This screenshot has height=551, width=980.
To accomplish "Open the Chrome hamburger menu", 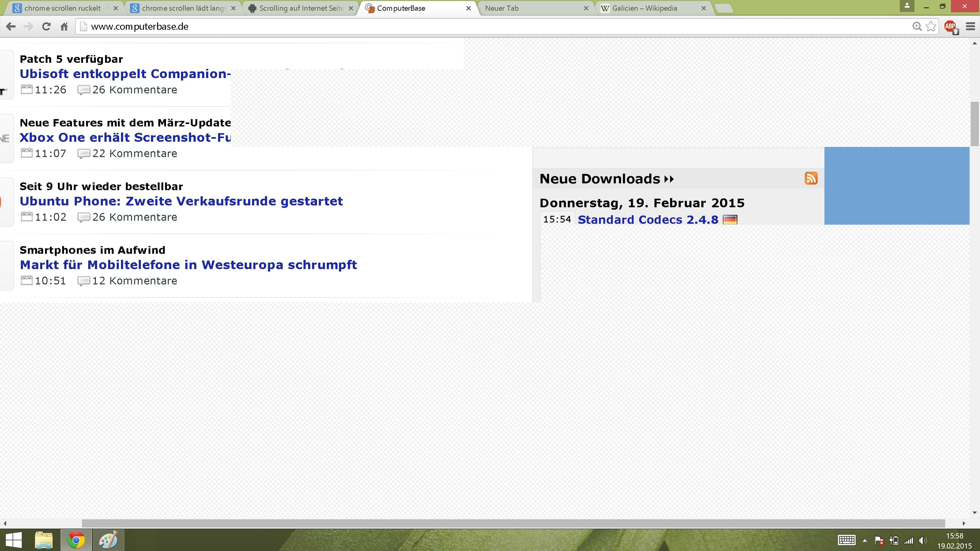I will tap(970, 26).
